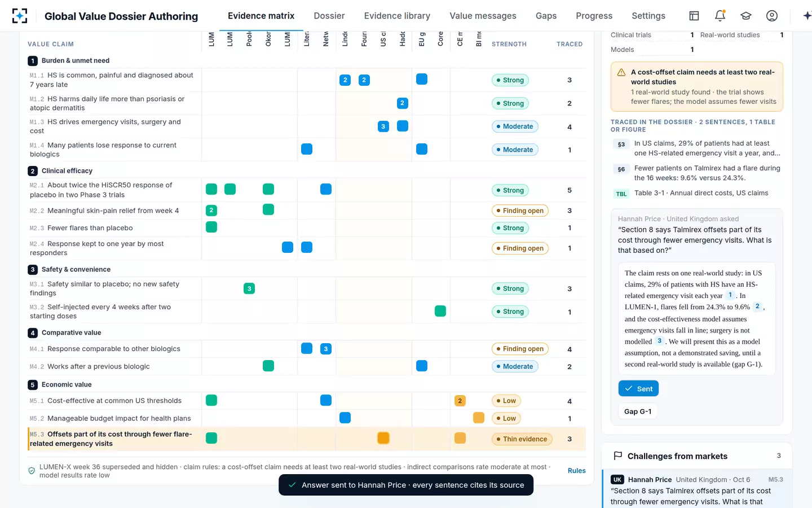The width and height of the screenshot is (812, 508).
Task: Open the panel layout icon in the header
Action: tap(694, 16)
